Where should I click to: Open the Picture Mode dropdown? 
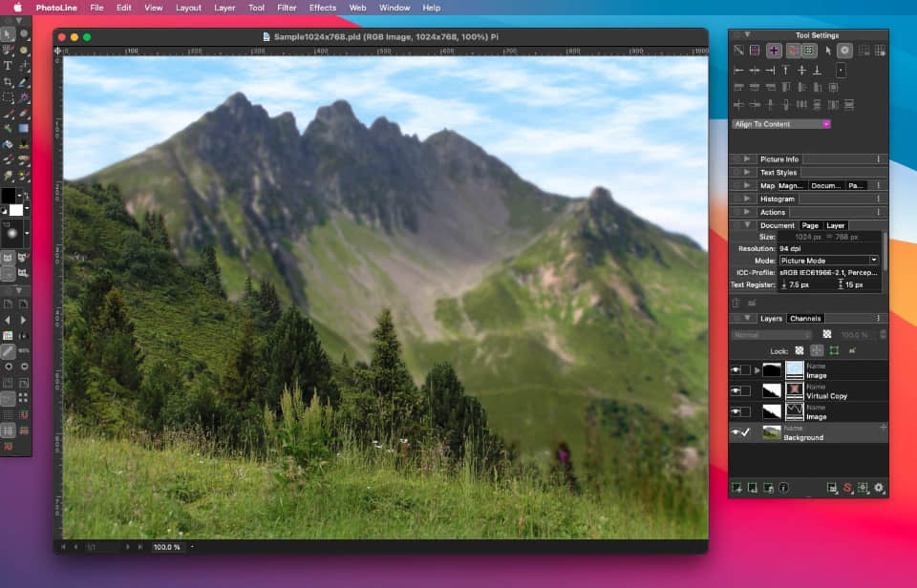[829, 260]
